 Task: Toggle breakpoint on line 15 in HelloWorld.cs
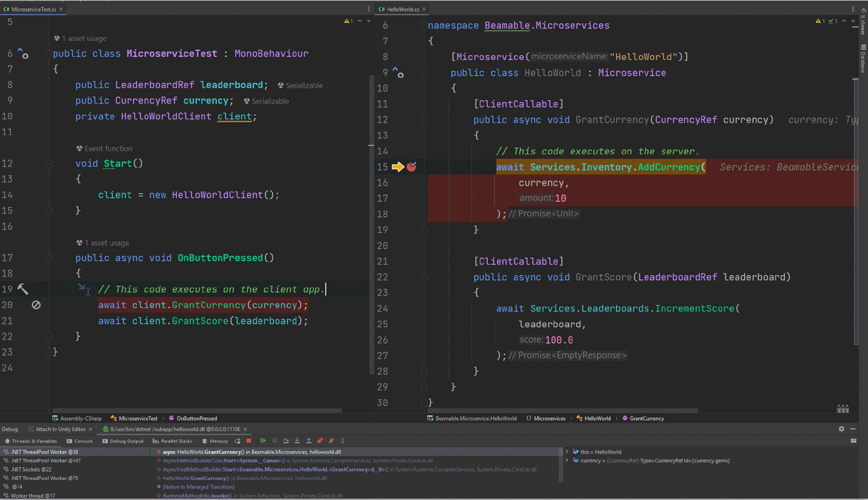coord(412,167)
